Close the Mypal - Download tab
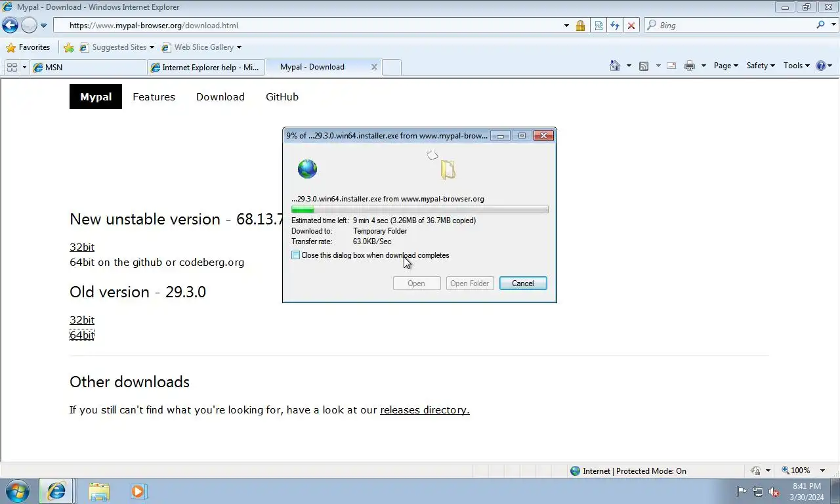The image size is (840, 504). pos(374,67)
